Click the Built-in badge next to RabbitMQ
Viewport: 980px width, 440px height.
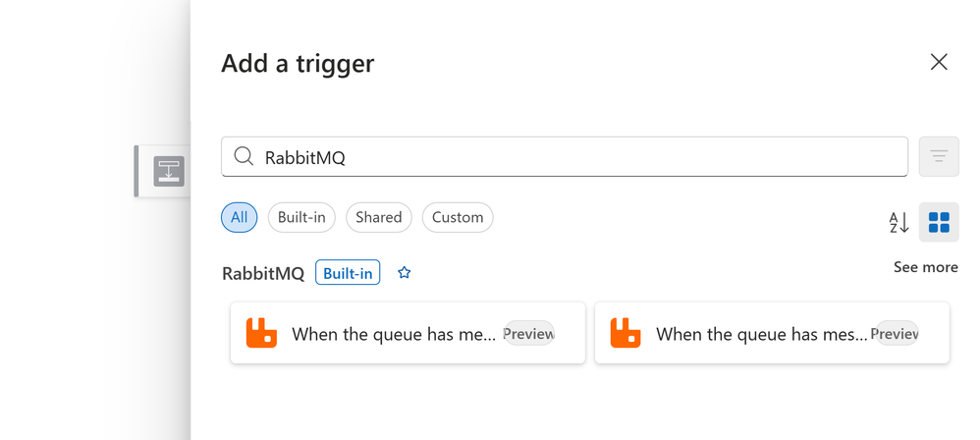tap(348, 273)
